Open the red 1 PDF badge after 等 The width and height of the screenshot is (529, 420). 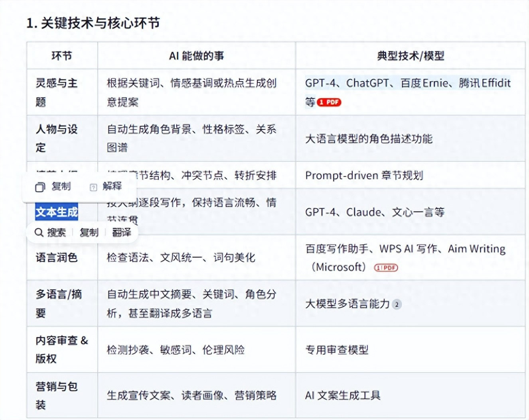329,102
